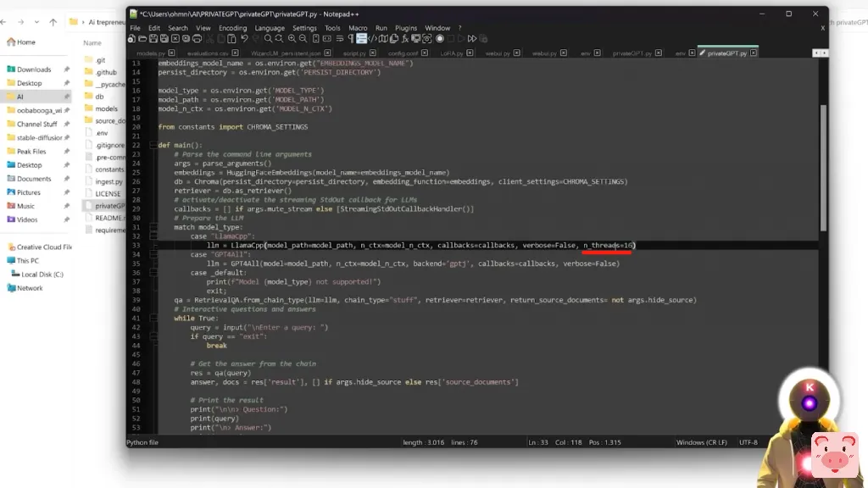The width and height of the screenshot is (868, 488).
Task: Start macro recording with the record button
Action: 440,39
